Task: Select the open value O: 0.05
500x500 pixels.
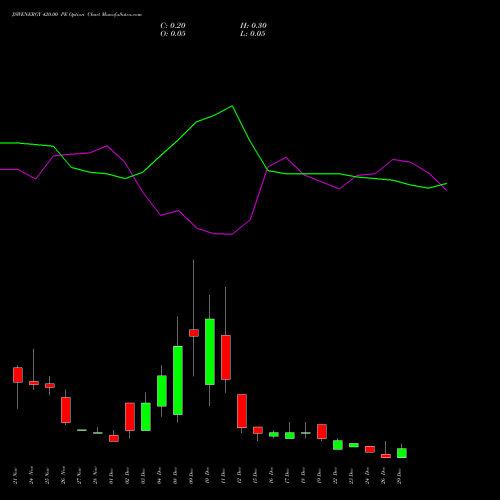Action: tap(173, 34)
